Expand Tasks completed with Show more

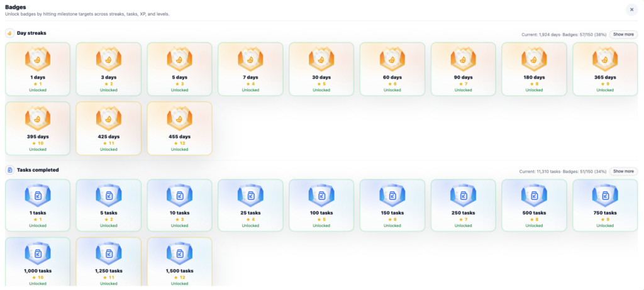tap(623, 171)
